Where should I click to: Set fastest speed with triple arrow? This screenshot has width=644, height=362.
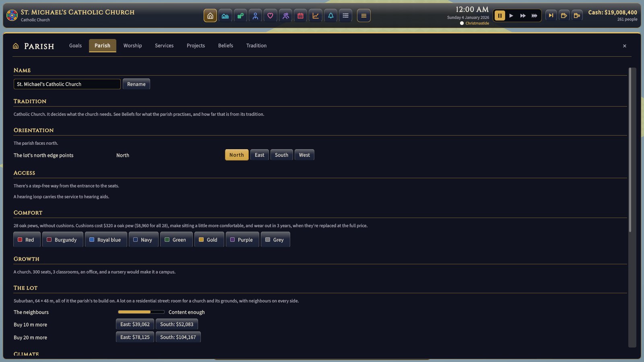coord(534,16)
